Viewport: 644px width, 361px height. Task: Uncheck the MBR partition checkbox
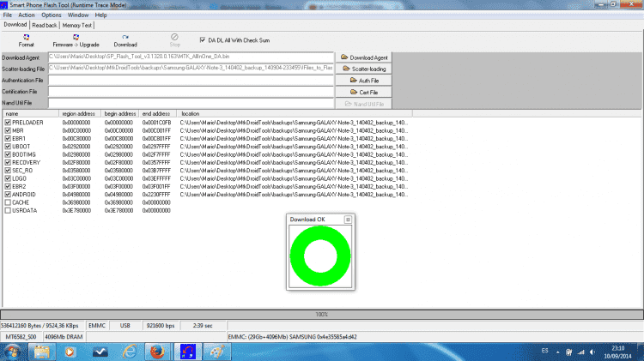click(8, 130)
